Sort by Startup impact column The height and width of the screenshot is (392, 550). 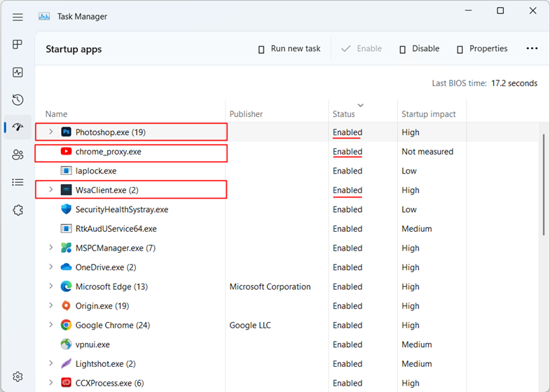(428, 114)
